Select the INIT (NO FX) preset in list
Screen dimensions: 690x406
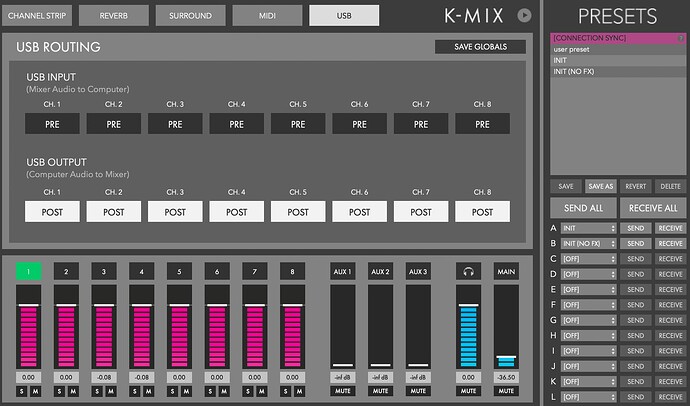618,71
